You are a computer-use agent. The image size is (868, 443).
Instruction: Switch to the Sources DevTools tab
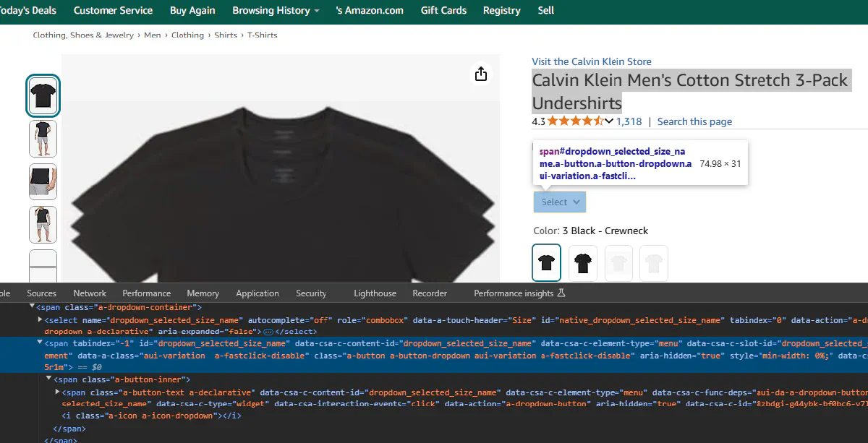(x=41, y=293)
